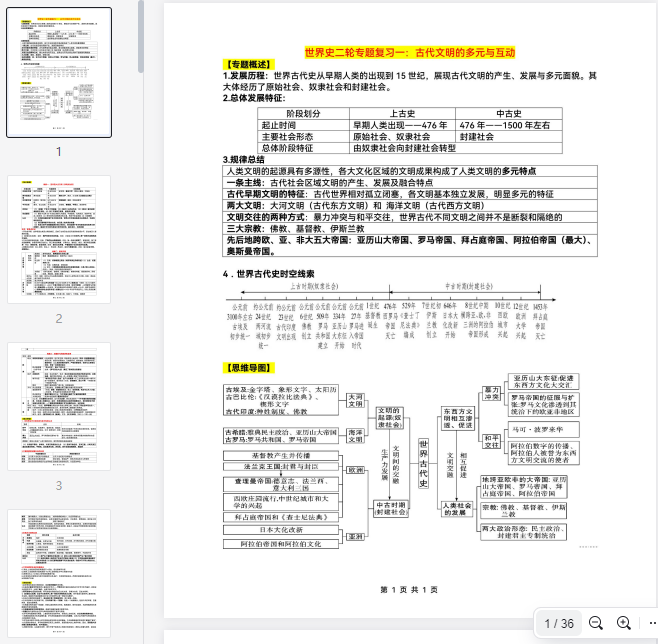Image resolution: width=658 pixels, height=644 pixels.
Task: Click page label 3 under the thumbnail
Action: point(59,486)
